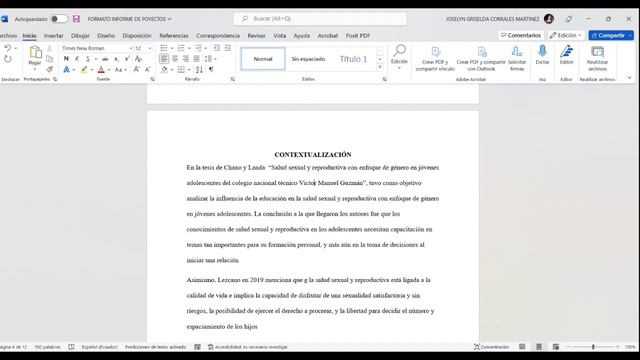This screenshot has width=640, height=360.
Task: Open the spelling check status icon
Action: click(71, 347)
